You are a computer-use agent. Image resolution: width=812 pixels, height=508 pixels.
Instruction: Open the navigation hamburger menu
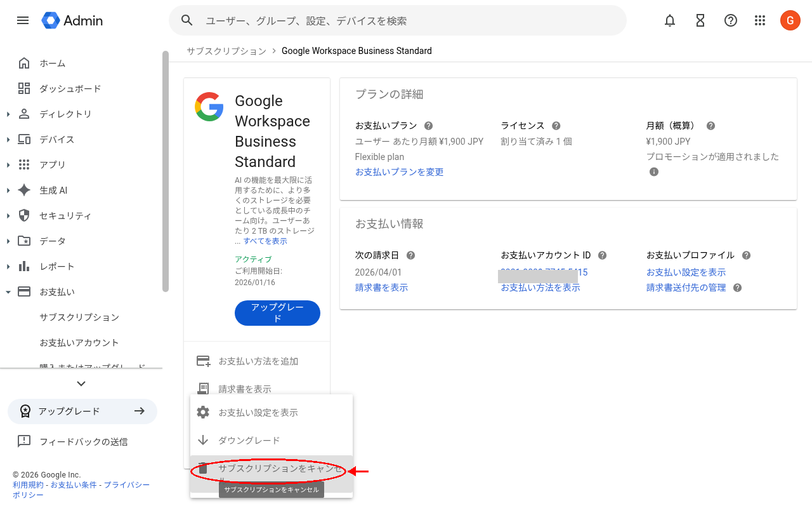(23, 20)
